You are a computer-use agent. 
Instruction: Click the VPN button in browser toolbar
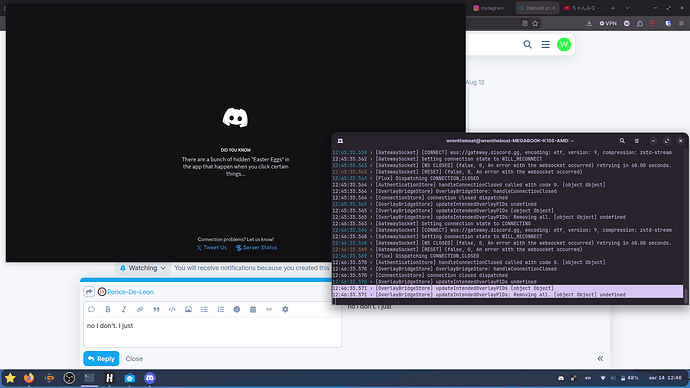coord(608,23)
